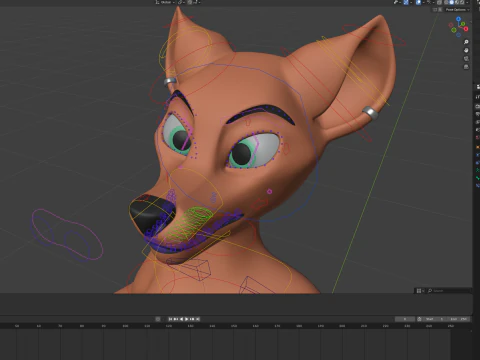
Task: Snap view to red X axis gizmo
Action: click(466, 29)
